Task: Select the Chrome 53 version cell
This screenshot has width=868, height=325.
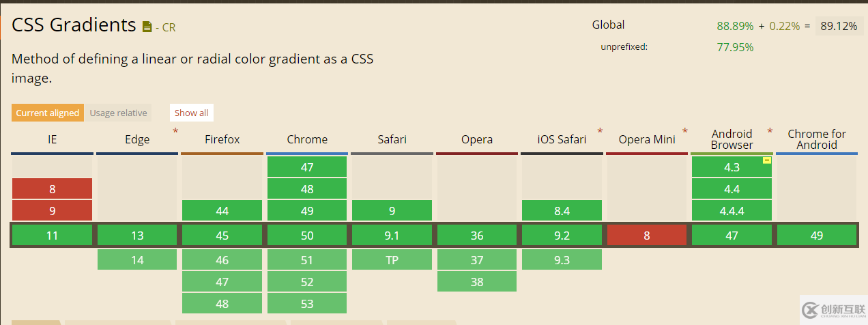Action: 307,304
